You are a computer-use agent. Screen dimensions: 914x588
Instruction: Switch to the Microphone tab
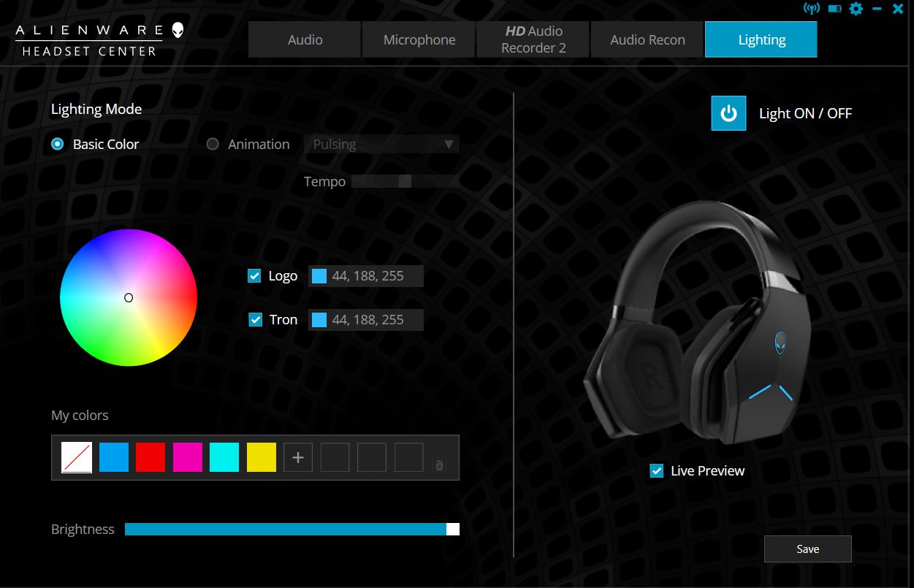click(x=418, y=39)
